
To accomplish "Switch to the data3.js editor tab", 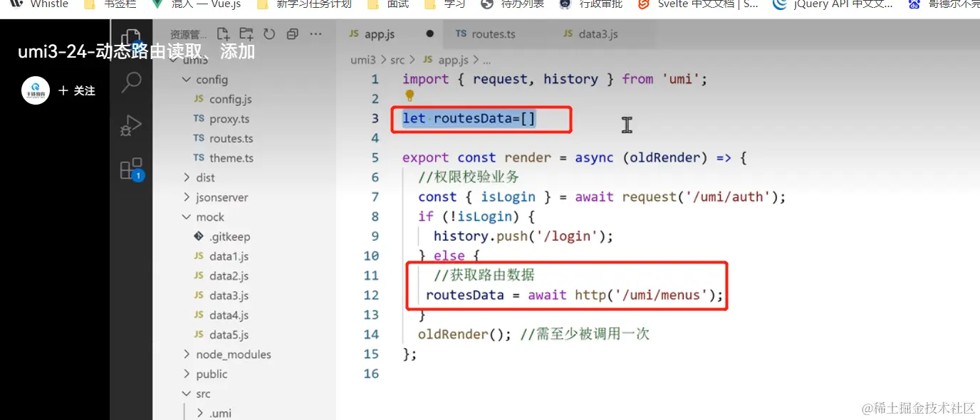I will point(590,33).
